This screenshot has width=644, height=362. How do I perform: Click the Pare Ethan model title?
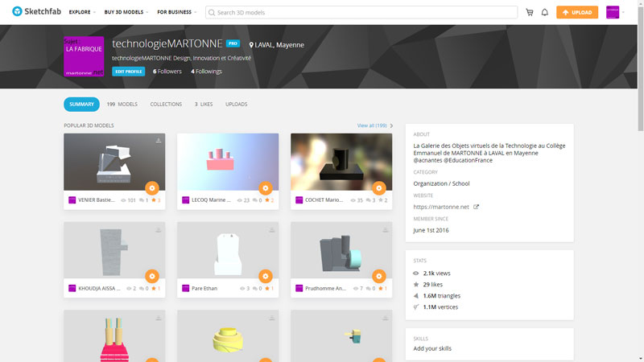pyautogui.click(x=204, y=289)
